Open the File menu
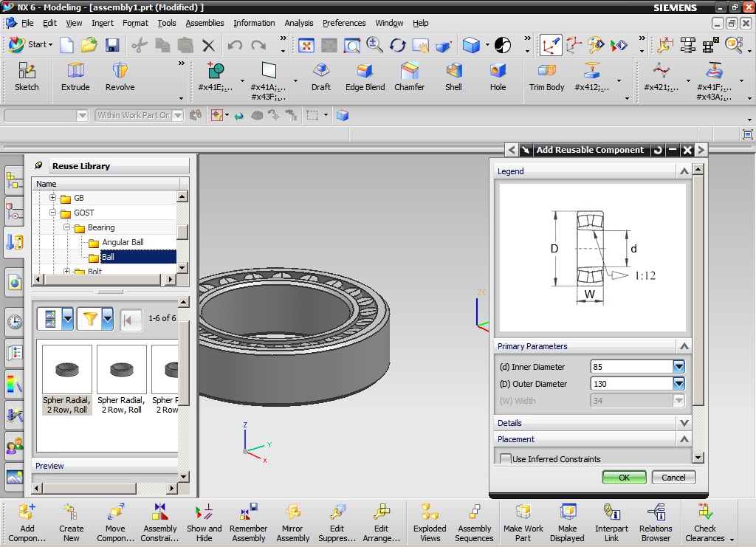 point(27,23)
